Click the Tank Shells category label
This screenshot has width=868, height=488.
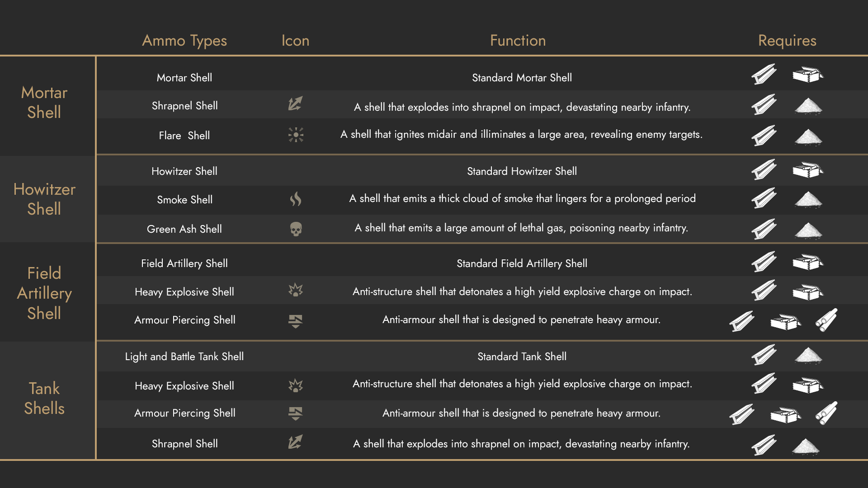click(x=44, y=398)
